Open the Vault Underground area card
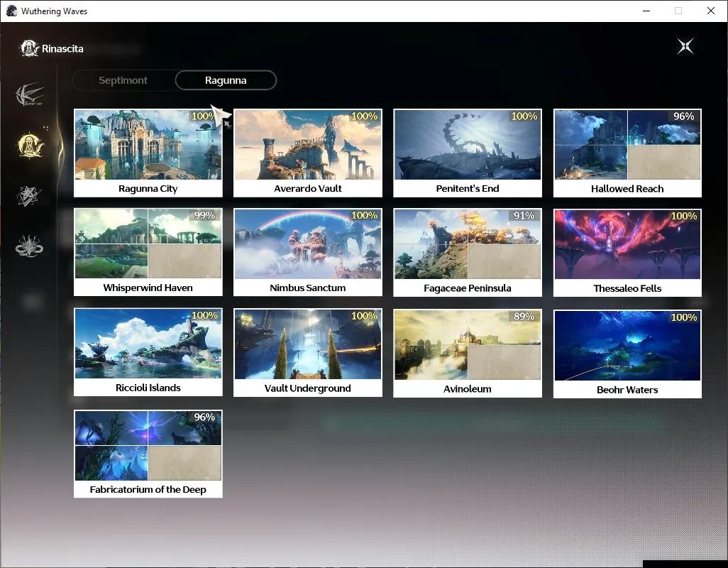The width and height of the screenshot is (728, 568). 308,352
